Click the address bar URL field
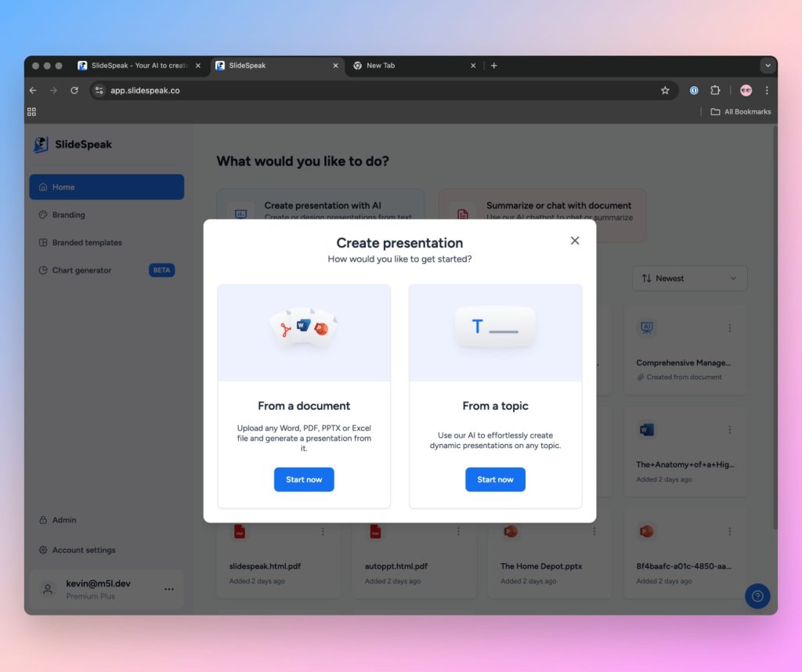This screenshot has width=802, height=672. pyautogui.click(x=378, y=91)
